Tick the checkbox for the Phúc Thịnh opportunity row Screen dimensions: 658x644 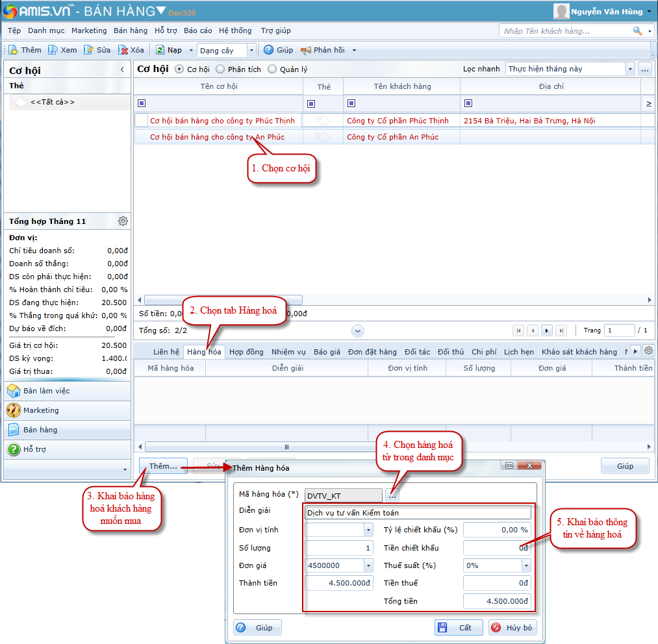point(141,120)
